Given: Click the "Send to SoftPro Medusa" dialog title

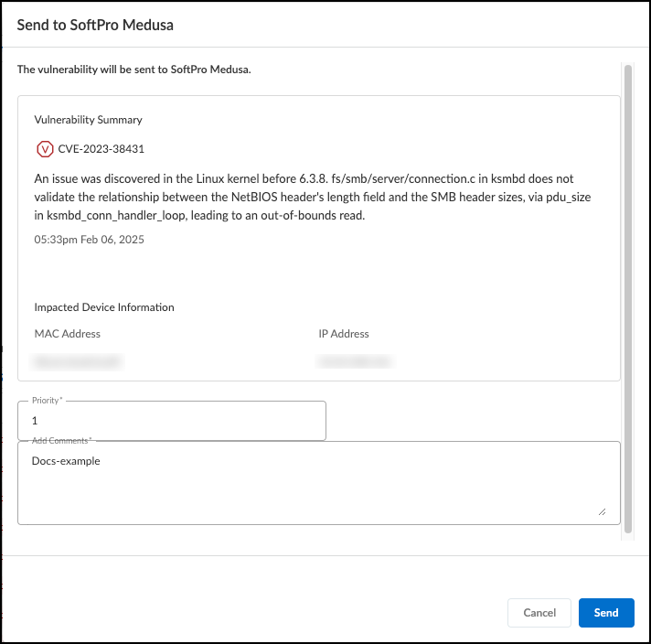Looking at the screenshot, I should 95,25.
